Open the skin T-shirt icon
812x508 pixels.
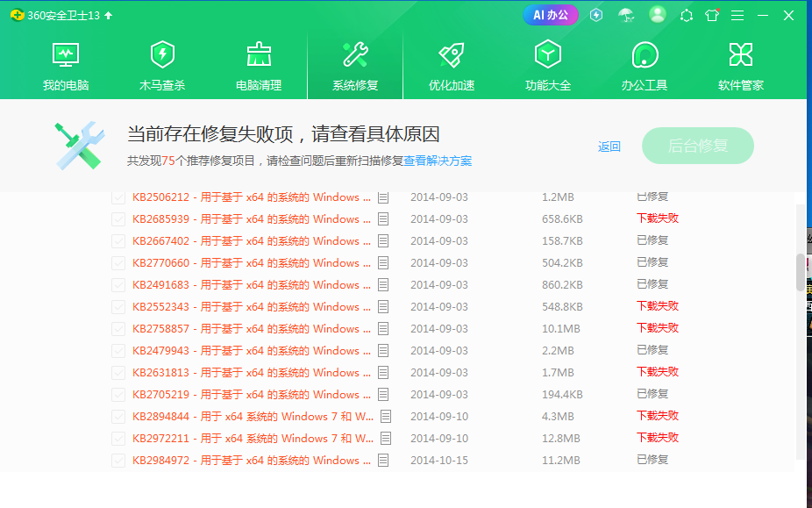[711, 15]
